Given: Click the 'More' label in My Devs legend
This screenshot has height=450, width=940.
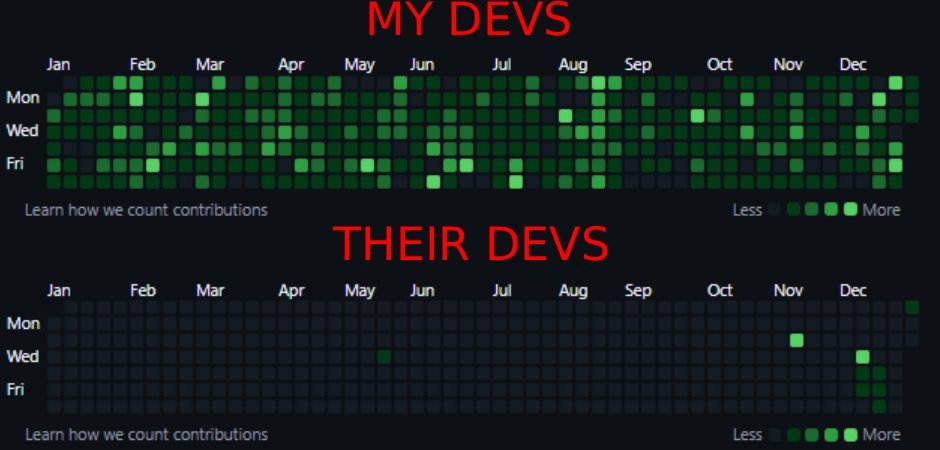Looking at the screenshot, I should (x=881, y=210).
